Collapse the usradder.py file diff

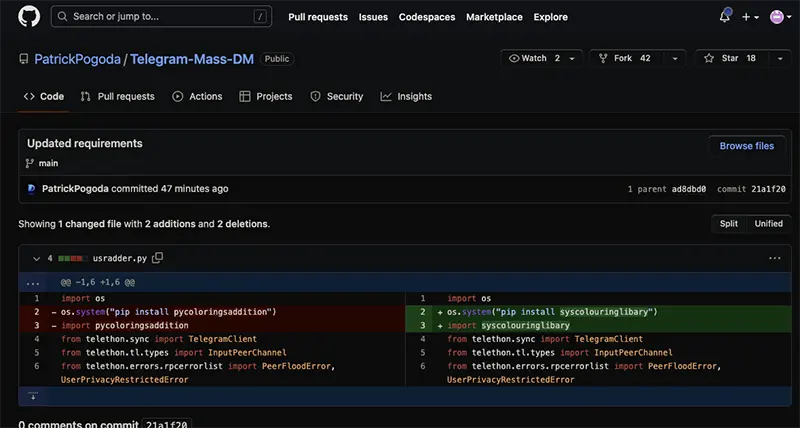coord(36,259)
